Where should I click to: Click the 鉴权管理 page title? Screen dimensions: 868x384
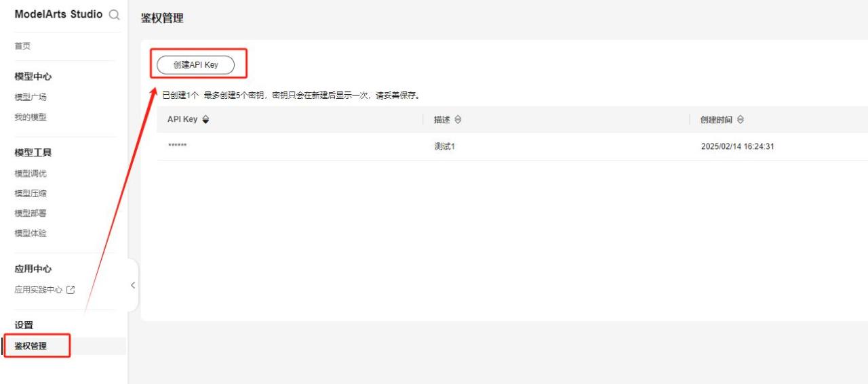162,18
